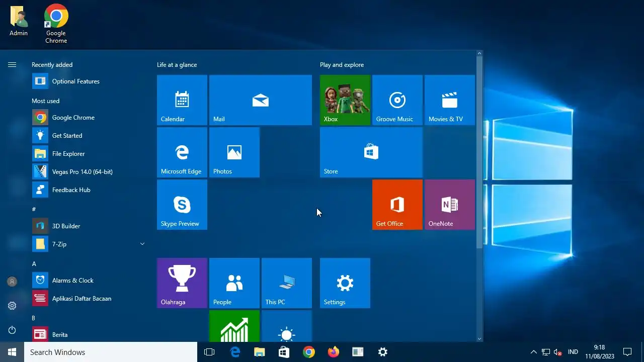Click the 'A' letter group header

coord(34,263)
